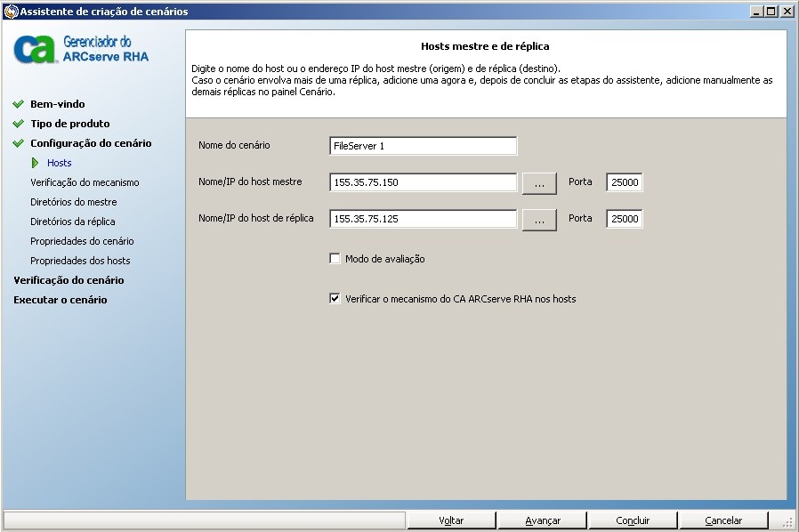The image size is (799, 532).
Task: Click the green checkmark beside Tipo de produto
Action: (x=19, y=124)
